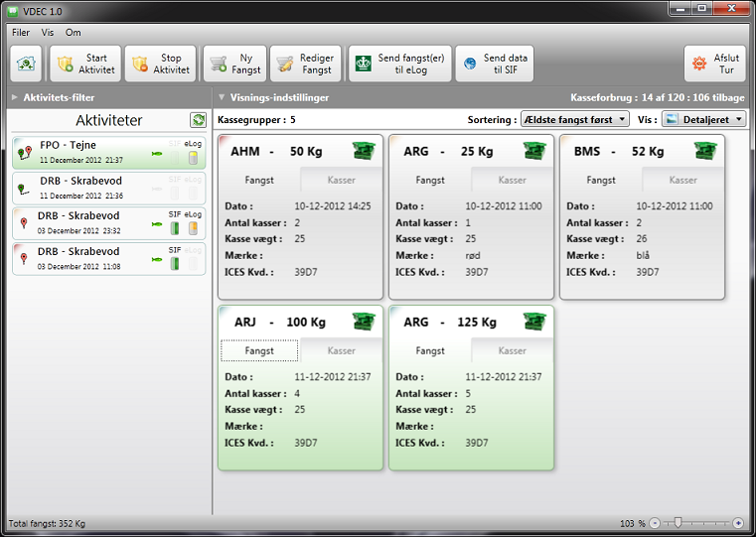Open the Vis Detaljeret dropdown
The width and height of the screenshot is (756, 537).
pyautogui.click(x=704, y=119)
